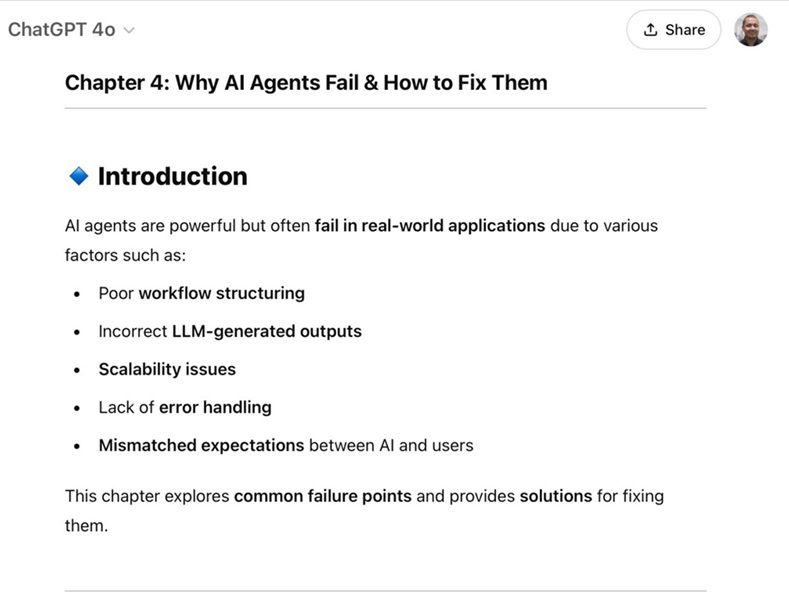
Task: Click the blue diamond icon beside Introduction
Action: pyautogui.click(x=79, y=176)
